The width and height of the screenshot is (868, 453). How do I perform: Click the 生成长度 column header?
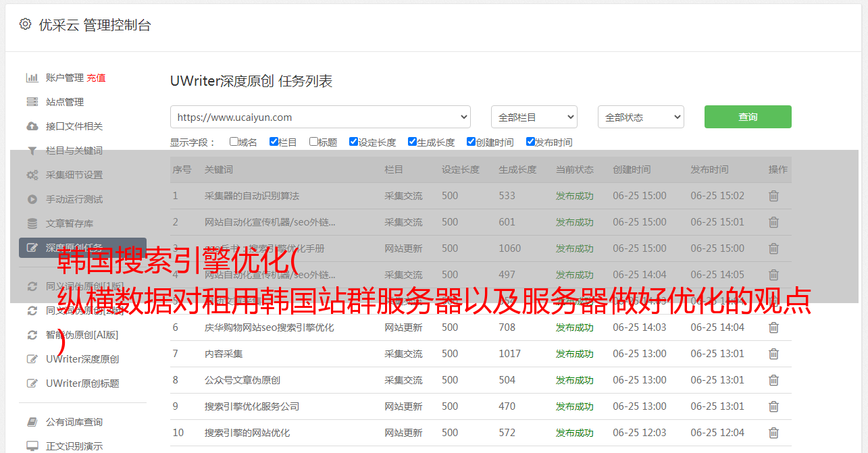[517, 169]
